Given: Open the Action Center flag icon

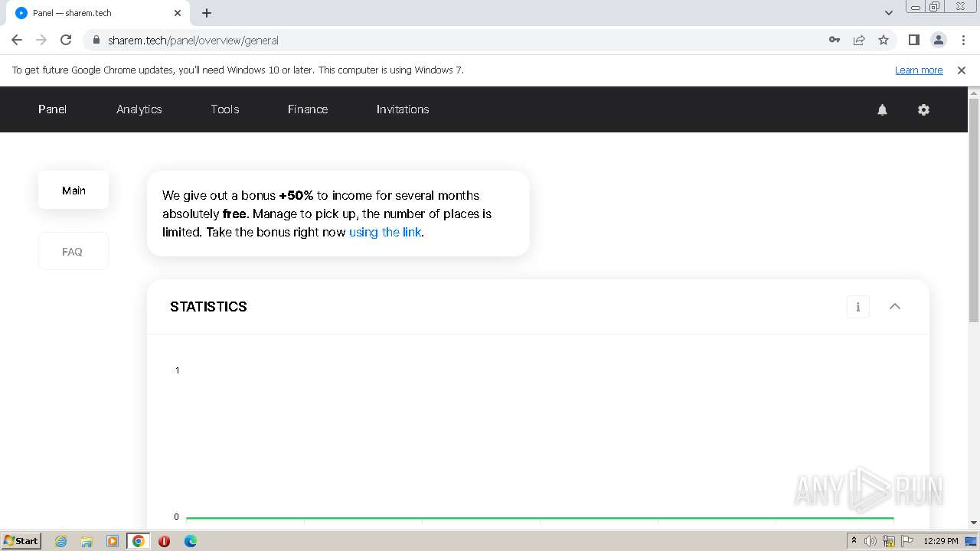Looking at the screenshot, I should (908, 541).
